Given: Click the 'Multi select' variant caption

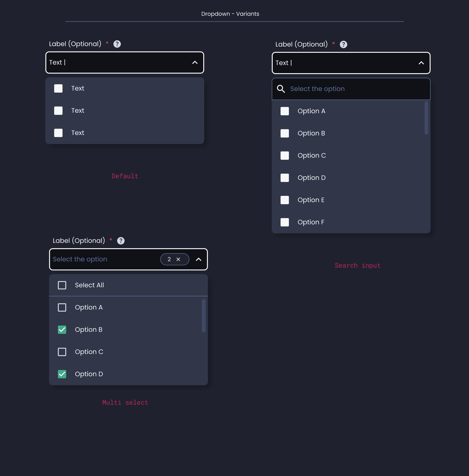Looking at the screenshot, I should [125, 403].
